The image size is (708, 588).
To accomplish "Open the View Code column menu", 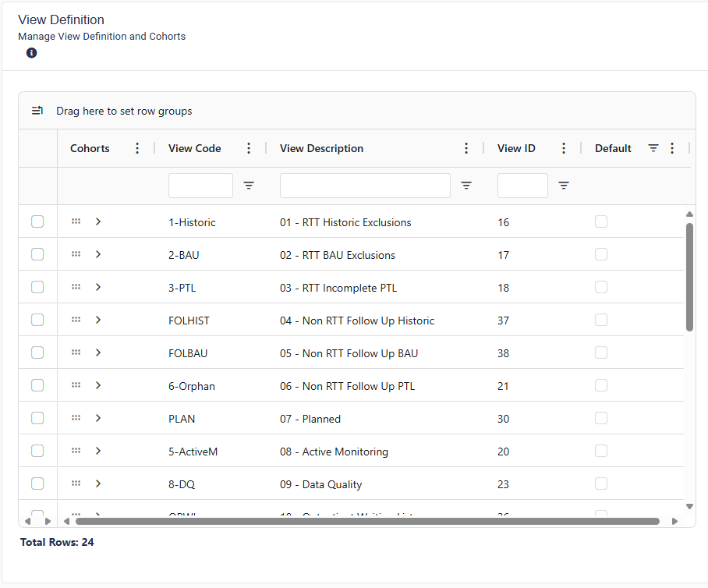I will [249, 148].
